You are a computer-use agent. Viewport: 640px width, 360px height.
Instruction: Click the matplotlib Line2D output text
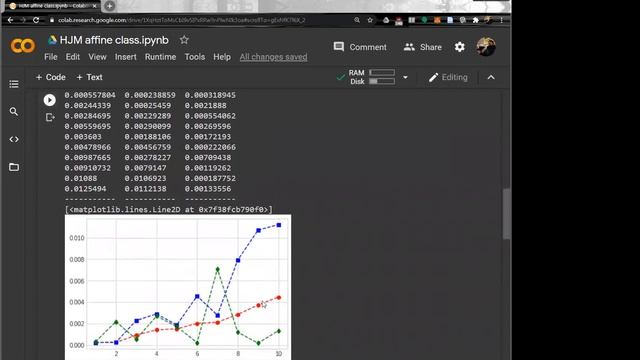pos(169,210)
